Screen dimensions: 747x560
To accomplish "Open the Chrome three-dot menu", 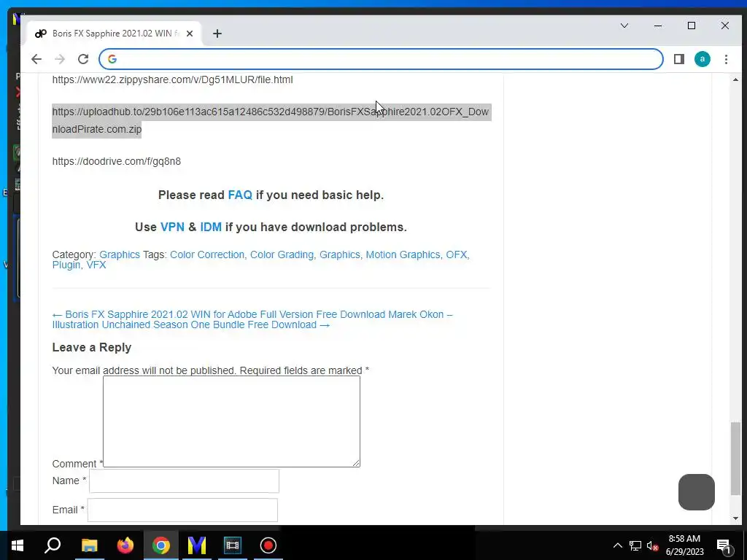I will [726, 59].
